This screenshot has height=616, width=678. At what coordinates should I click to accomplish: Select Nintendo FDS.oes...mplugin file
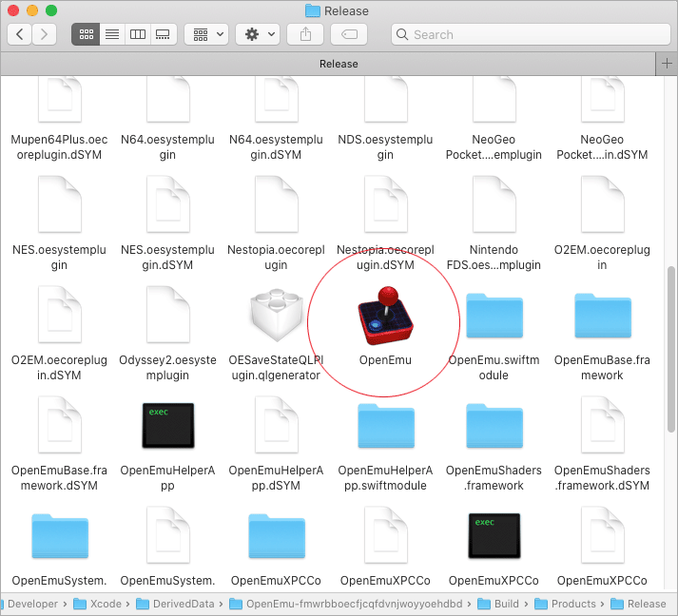tap(494, 204)
